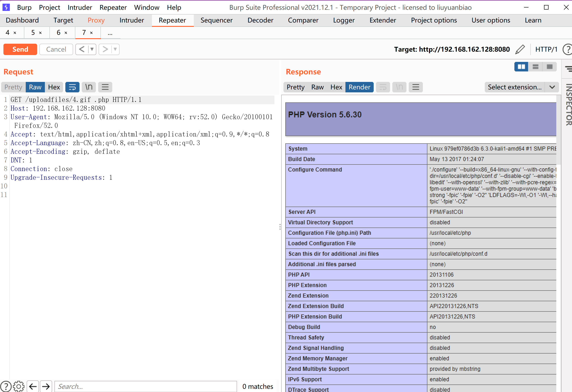Screen dimensions: 572x392
Task: Open search settings gear icon
Action: pos(19,386)
